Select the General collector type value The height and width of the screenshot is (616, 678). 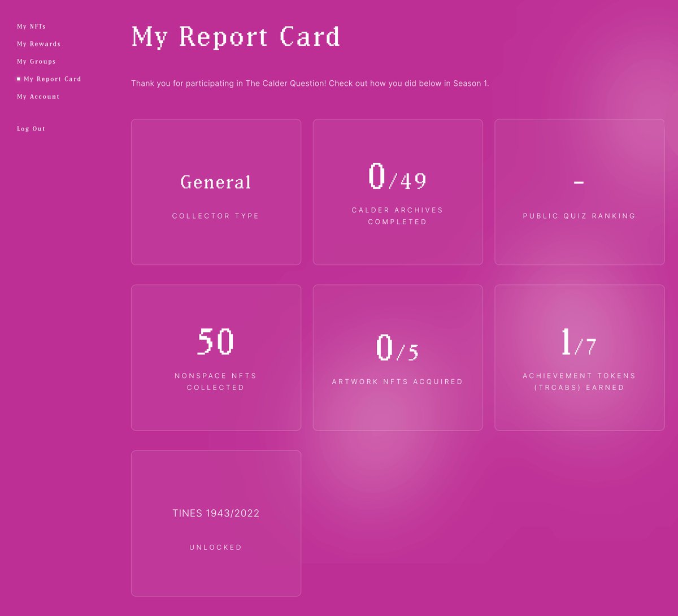(216, 182)
